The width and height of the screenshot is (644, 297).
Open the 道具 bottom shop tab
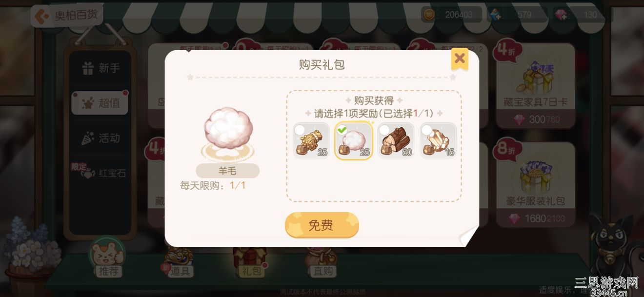(179, 262)
